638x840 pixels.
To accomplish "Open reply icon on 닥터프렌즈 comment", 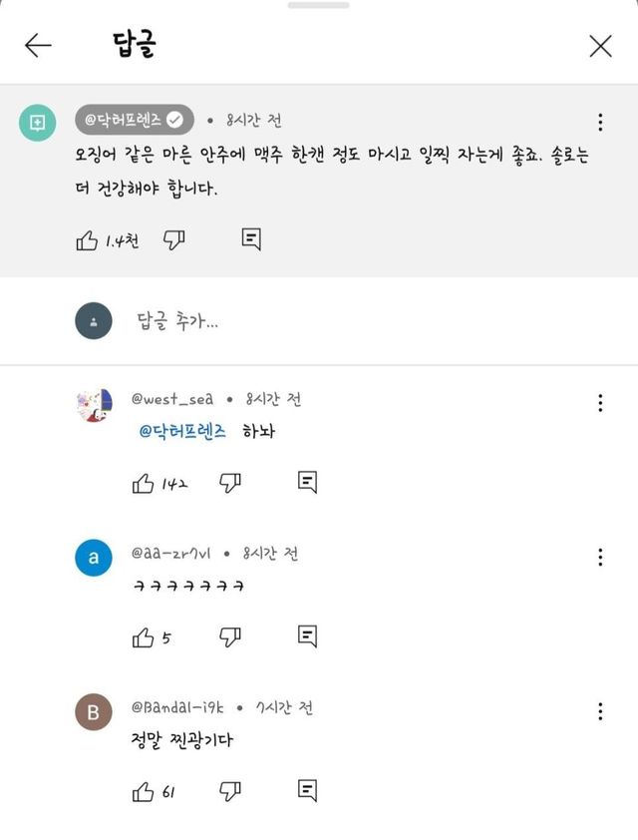I will (251, 239).
